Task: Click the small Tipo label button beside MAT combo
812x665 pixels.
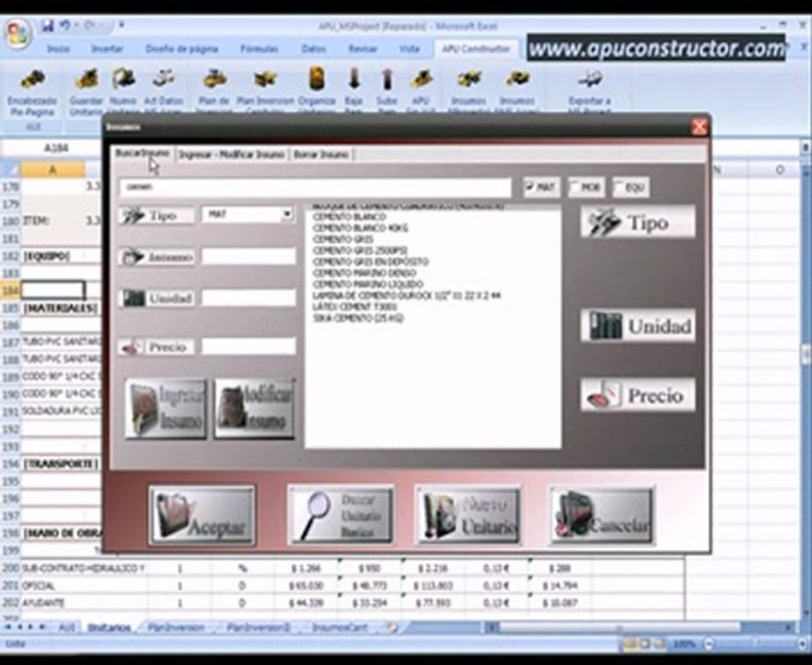Action: 156,215
